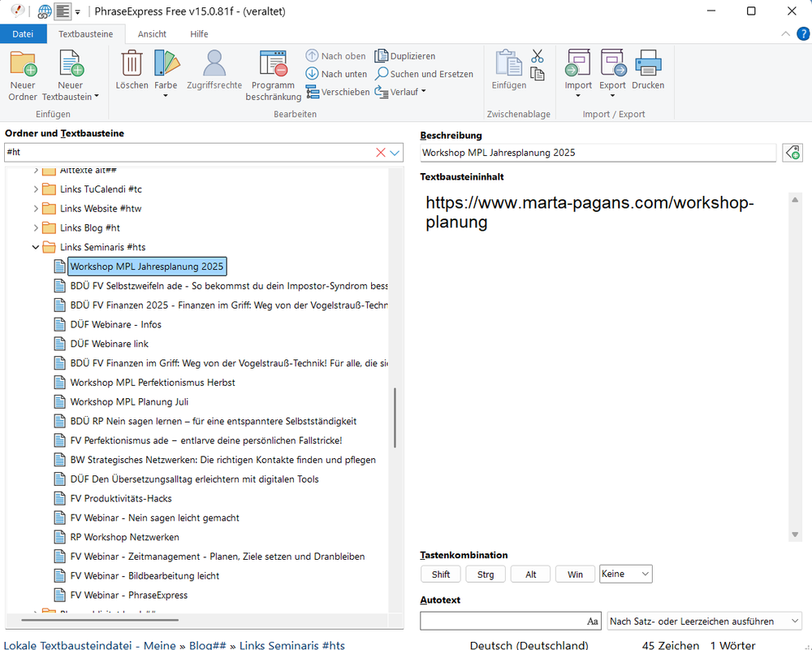Select DÜF Webinare - Infos
Screen dimensions: 812x650
(x=115, y=324)
